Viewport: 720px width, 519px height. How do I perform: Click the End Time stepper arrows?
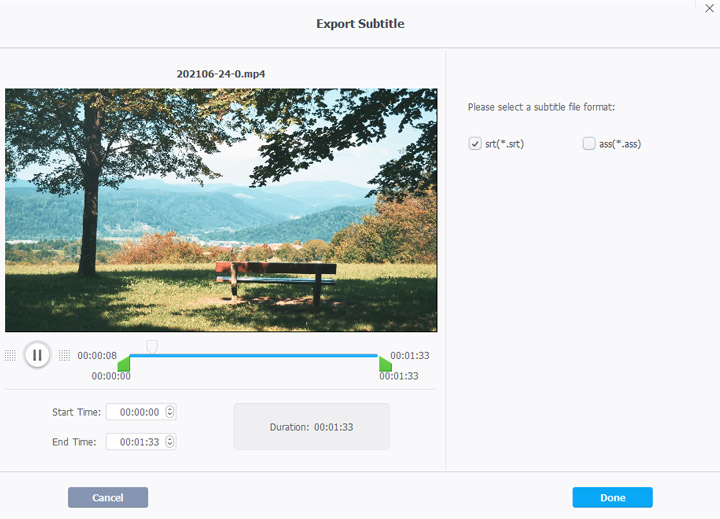pos(169,442)
